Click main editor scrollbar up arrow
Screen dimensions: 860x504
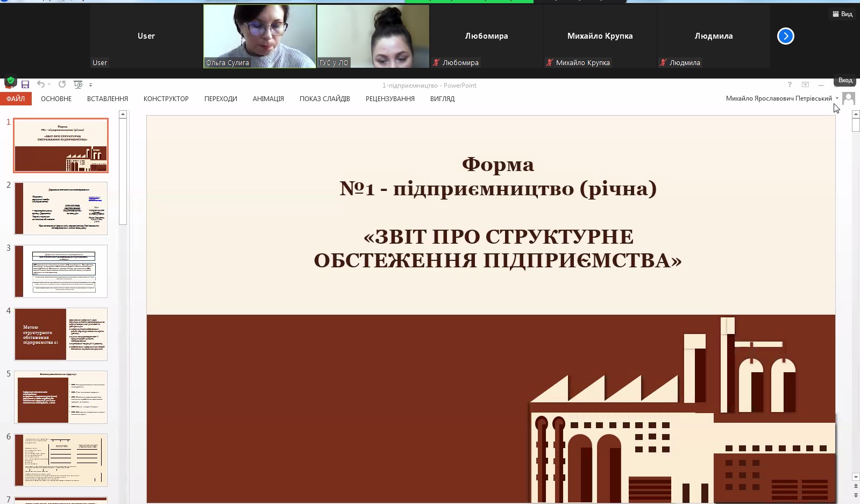click(x=856, y=114)
